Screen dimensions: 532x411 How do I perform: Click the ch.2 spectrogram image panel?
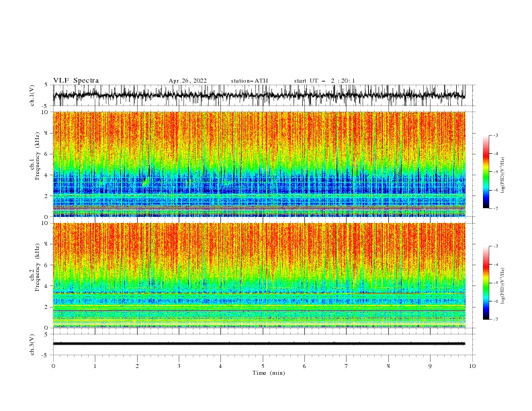[259, 275]
